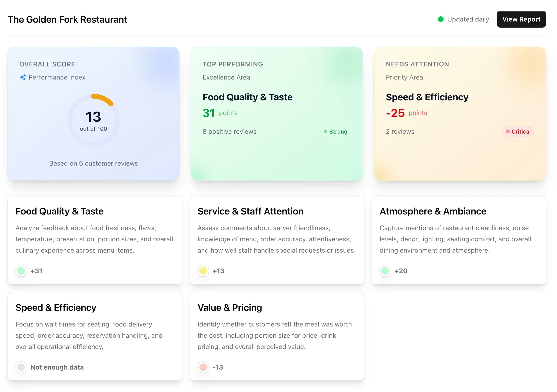Viewport: 557px width, 392px height.
Task: Click the Excellence Area subtitle
Action: click(226, 77)
